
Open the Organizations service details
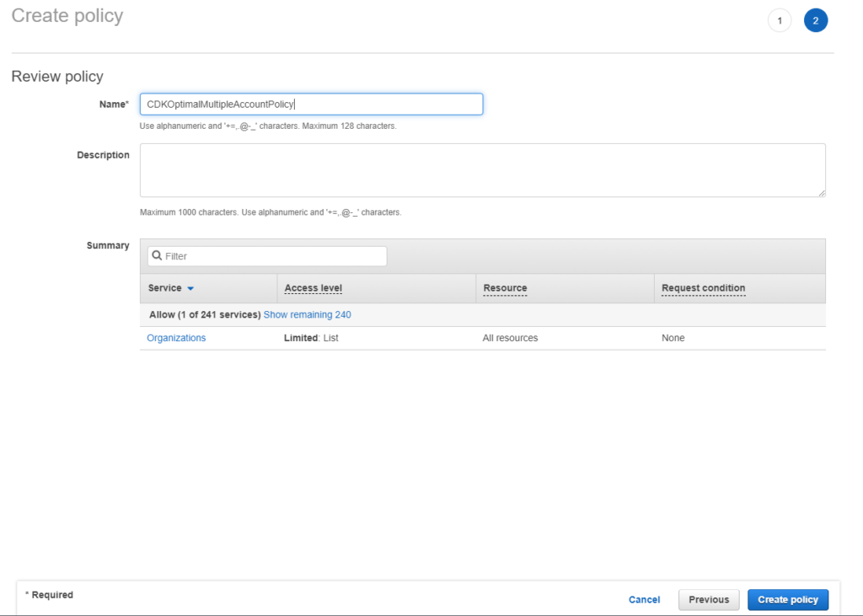(x=176, y=337)
